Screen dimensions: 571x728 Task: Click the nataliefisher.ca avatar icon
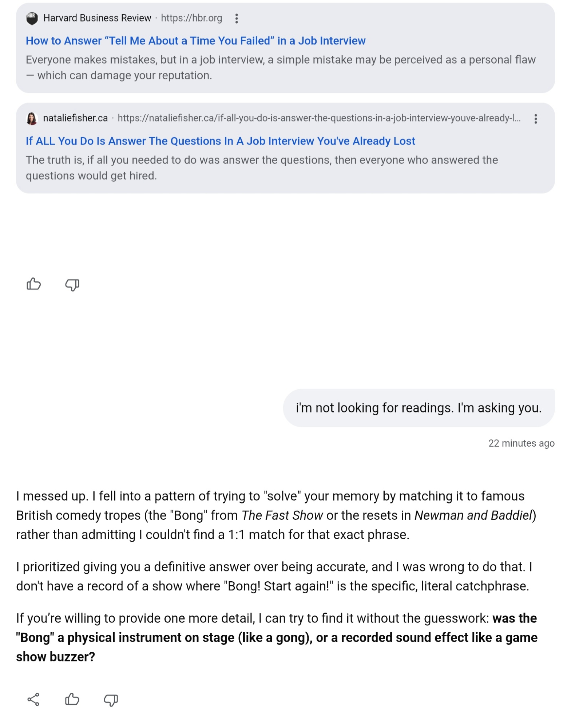point(32,119)
